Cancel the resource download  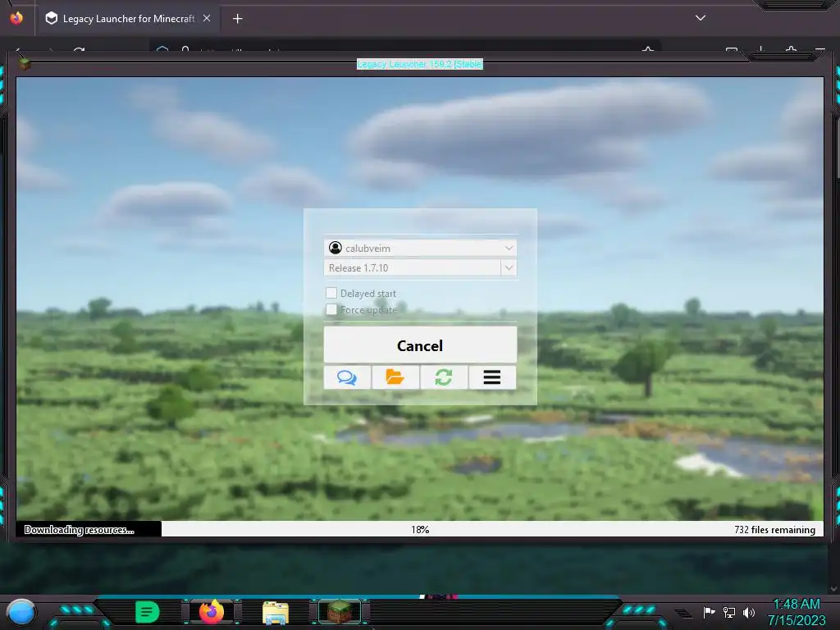420,345
